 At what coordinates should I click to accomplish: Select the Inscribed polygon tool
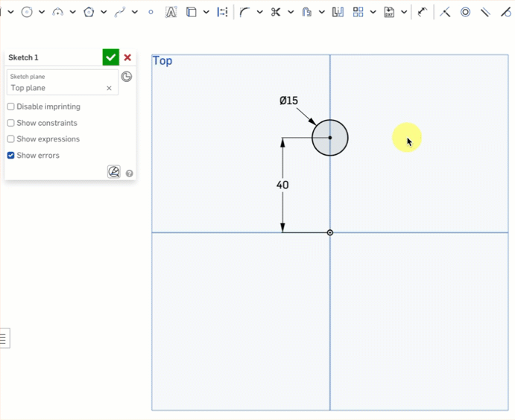click(x=89, y=12)
